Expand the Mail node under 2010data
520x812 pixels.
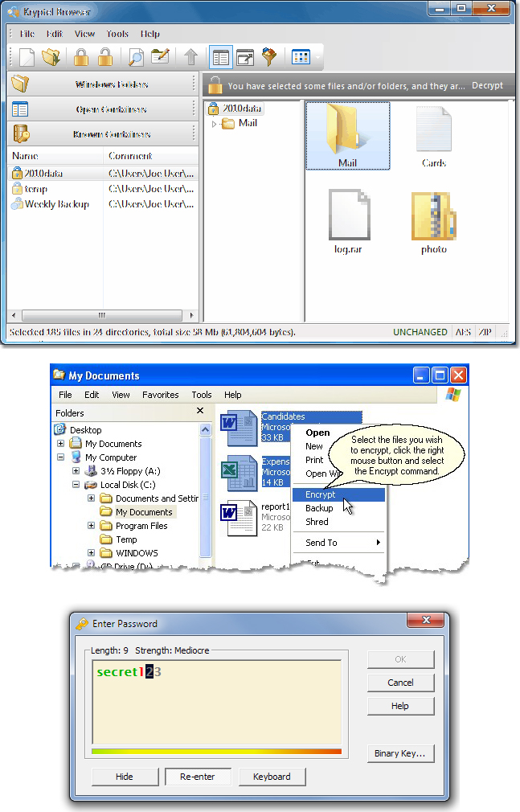point(215,124)
